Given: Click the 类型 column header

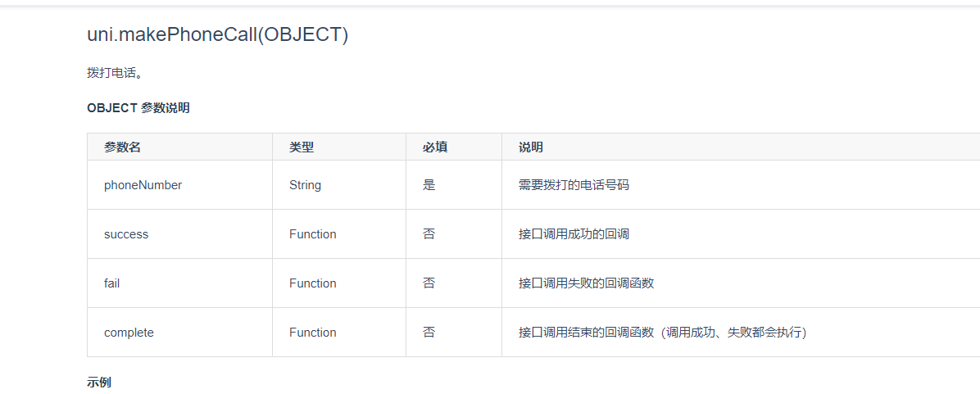Looking at the screenshot, I should [302, 147].
